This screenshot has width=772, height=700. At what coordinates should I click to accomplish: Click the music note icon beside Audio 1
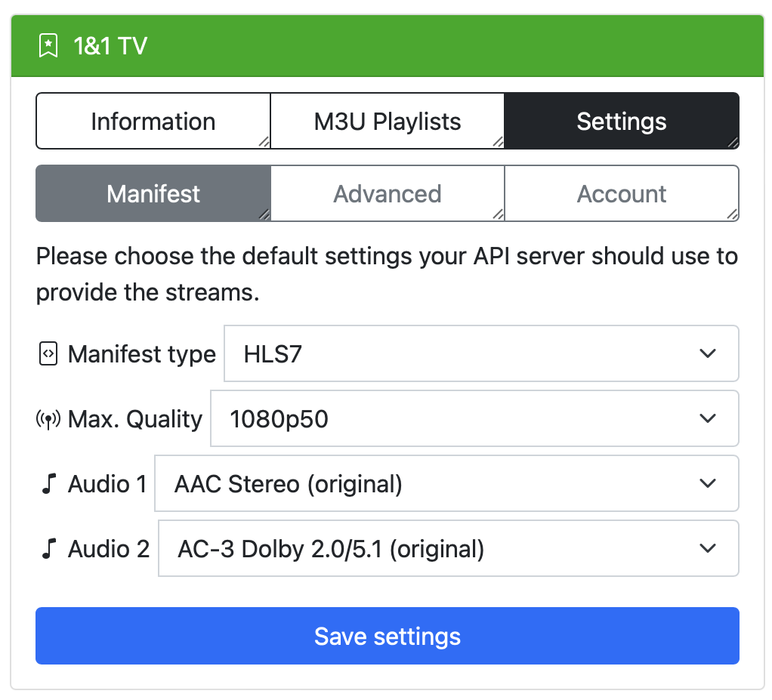tap(49, 484)
